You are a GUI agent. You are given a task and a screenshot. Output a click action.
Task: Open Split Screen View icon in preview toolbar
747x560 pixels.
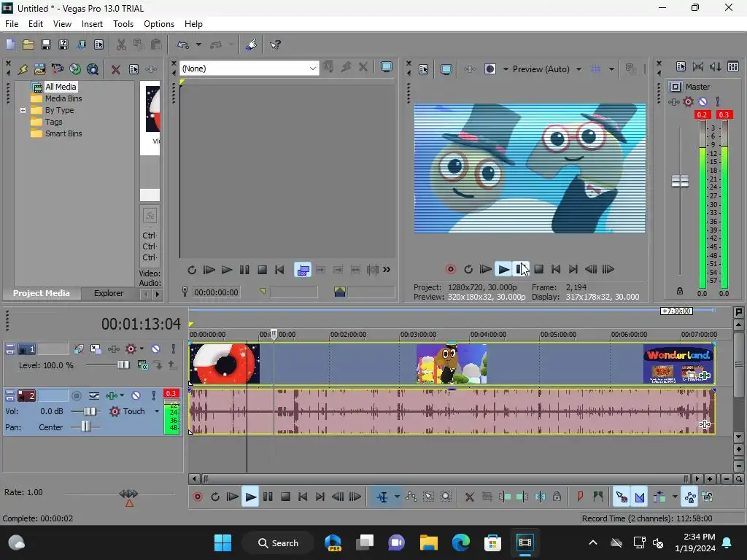[489, 69]
